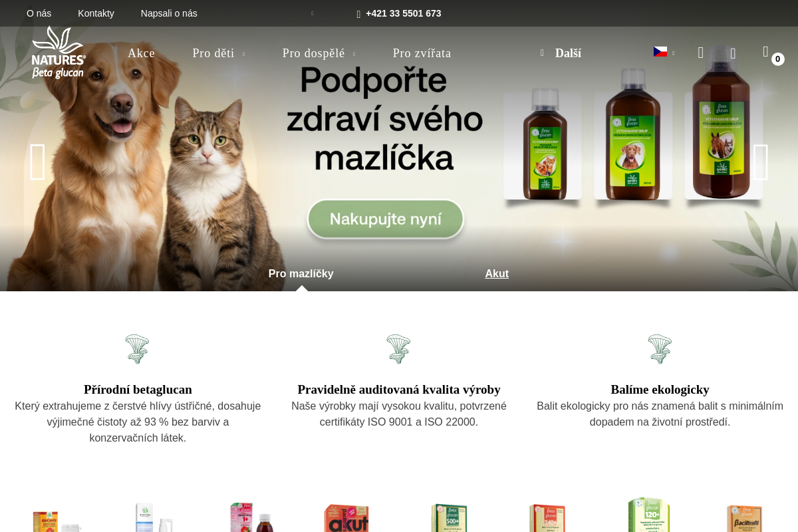Viewport: 798px width, 532px height.
Task: Click the Natures Beta glucan logo
Action: (59, 53)
